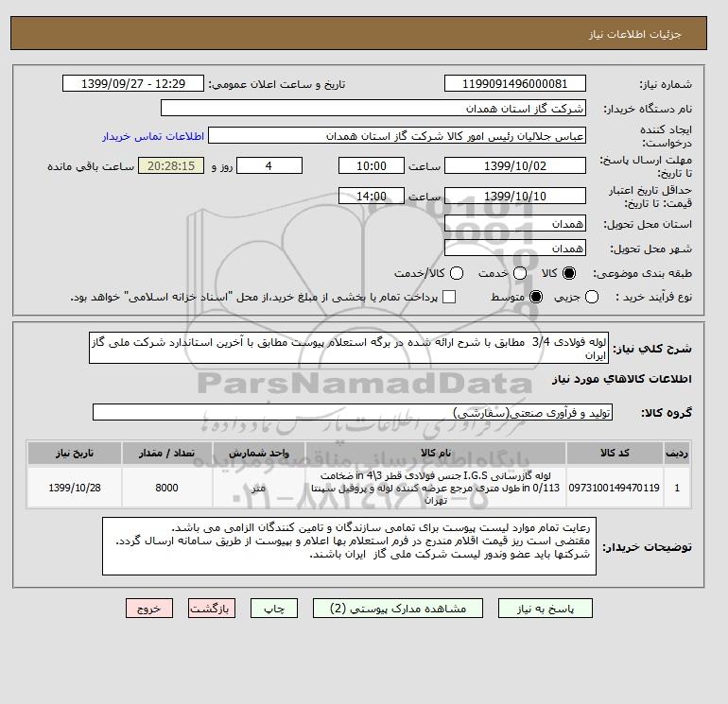Click delivery province field همدان

click(515, 224)
